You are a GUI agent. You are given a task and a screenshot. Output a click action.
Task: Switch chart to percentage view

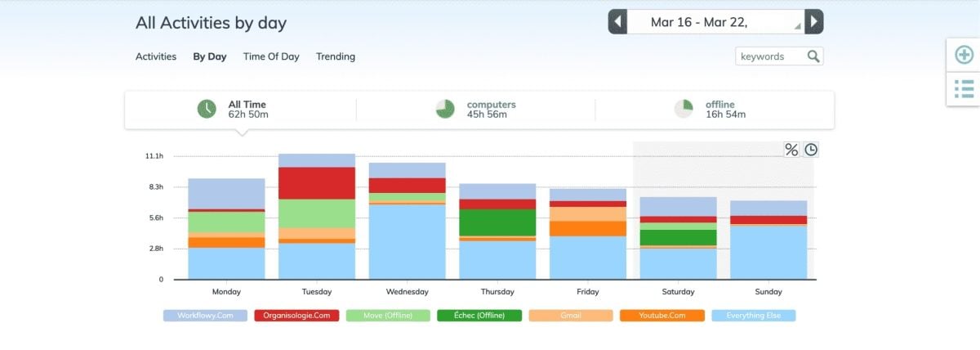[791, 150]
